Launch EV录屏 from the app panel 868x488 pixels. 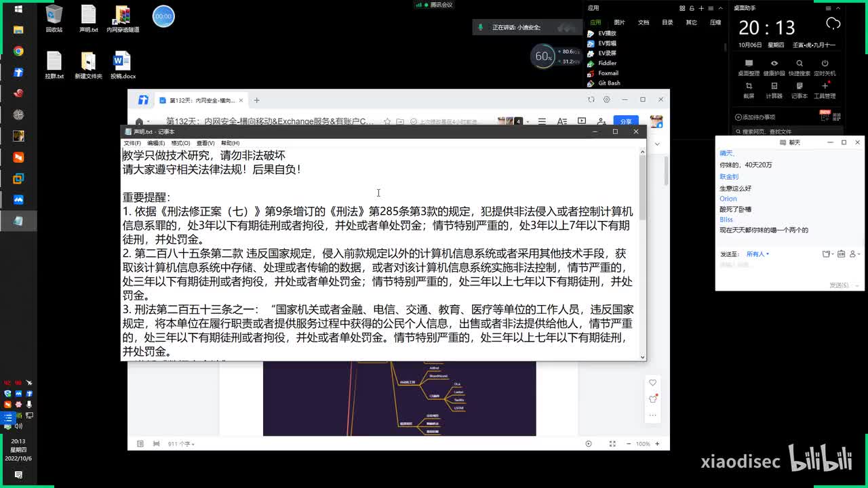[602, 53]
